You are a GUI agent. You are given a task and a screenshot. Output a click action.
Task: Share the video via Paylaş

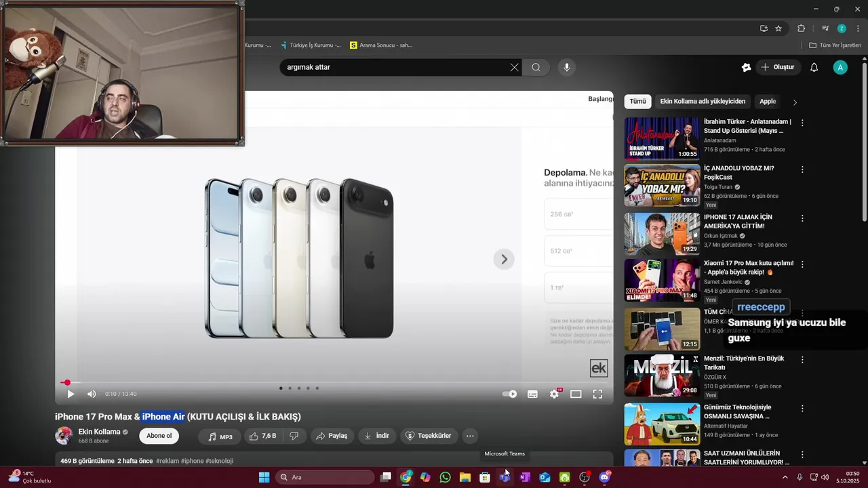coord(332,436)
